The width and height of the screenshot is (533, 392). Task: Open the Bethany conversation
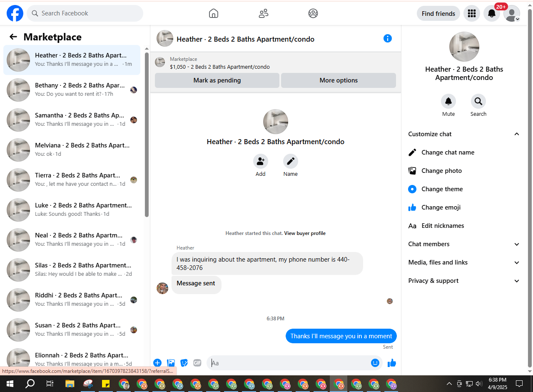point(72,90)
